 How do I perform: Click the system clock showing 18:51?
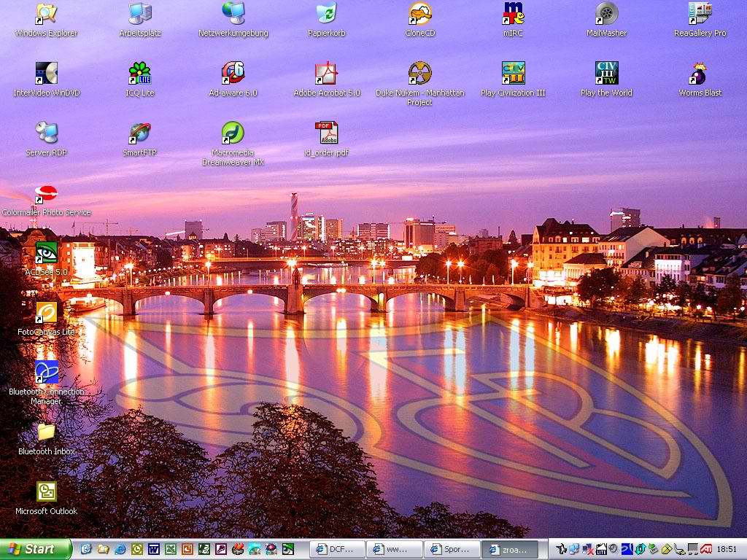pos(727,549)
